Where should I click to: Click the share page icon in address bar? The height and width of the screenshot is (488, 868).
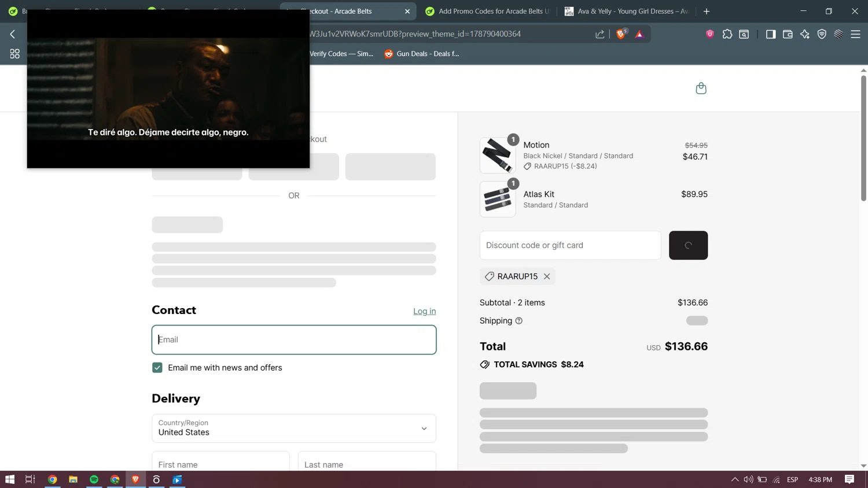pos(600,34)
